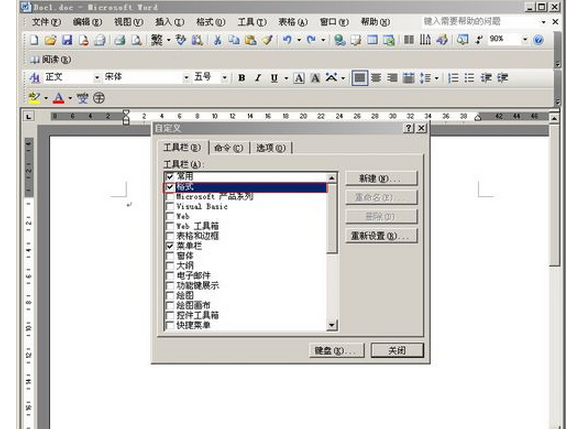Click the enclosed character circle icon
This screenshot has width=580, height=429.
[x=99, y=98]
